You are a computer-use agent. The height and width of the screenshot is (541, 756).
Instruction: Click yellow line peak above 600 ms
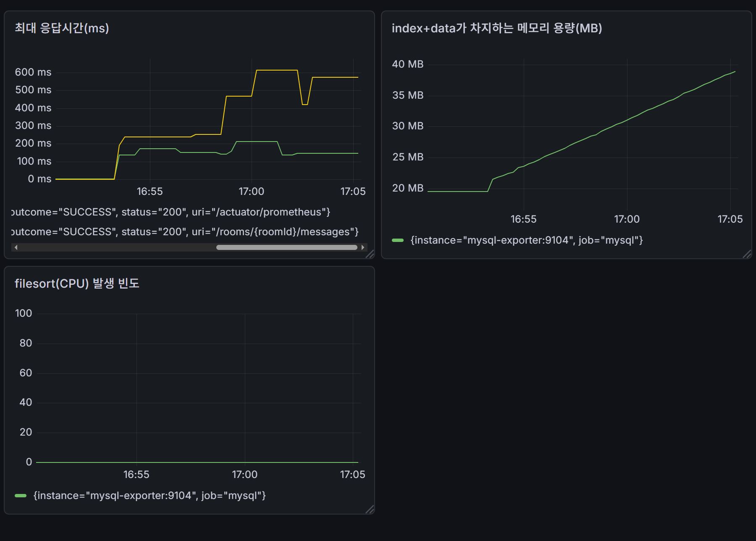pos(277,70)
